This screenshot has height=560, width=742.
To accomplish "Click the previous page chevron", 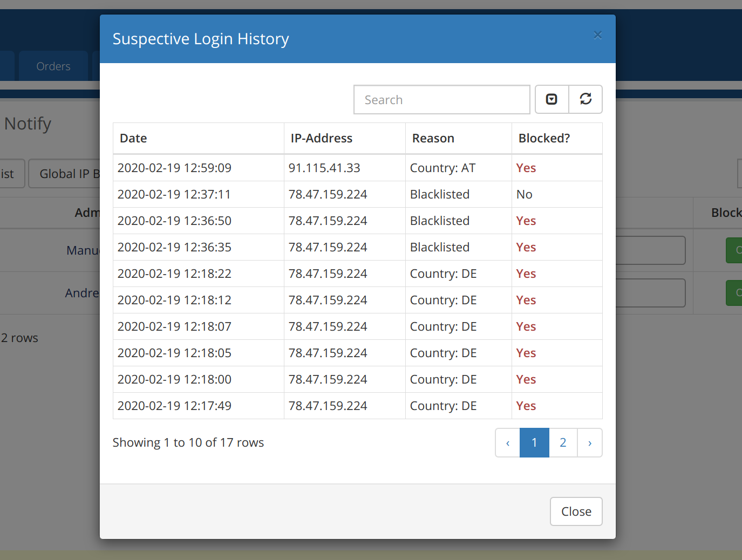I will 507,442.
